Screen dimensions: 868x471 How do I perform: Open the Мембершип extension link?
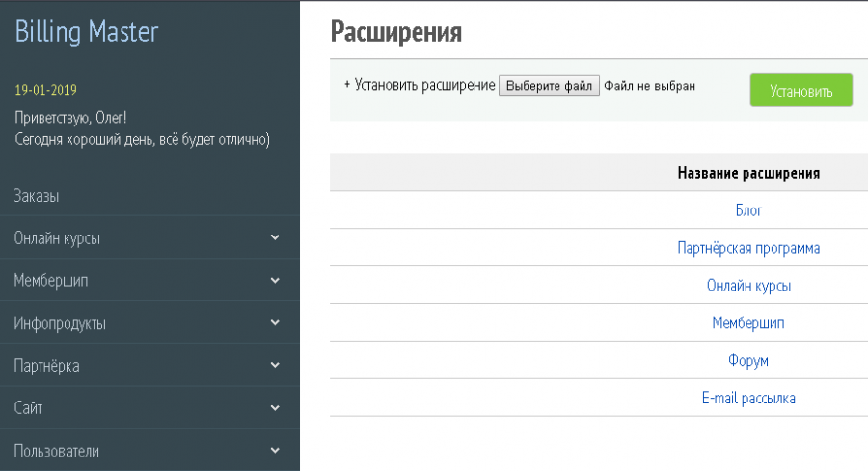pyautogui.click(x=748, y=323)
